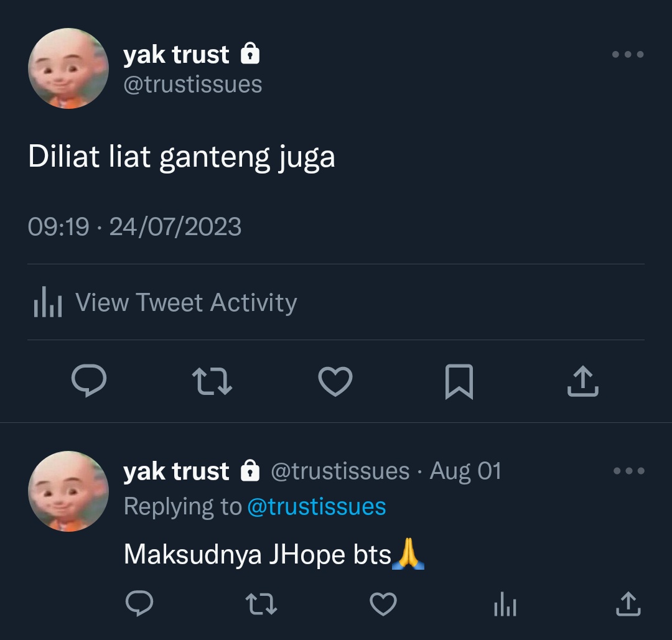This screenshot has width=672, height=640.
Task: Share the JHope bts reply
Action: click(628, 603)
